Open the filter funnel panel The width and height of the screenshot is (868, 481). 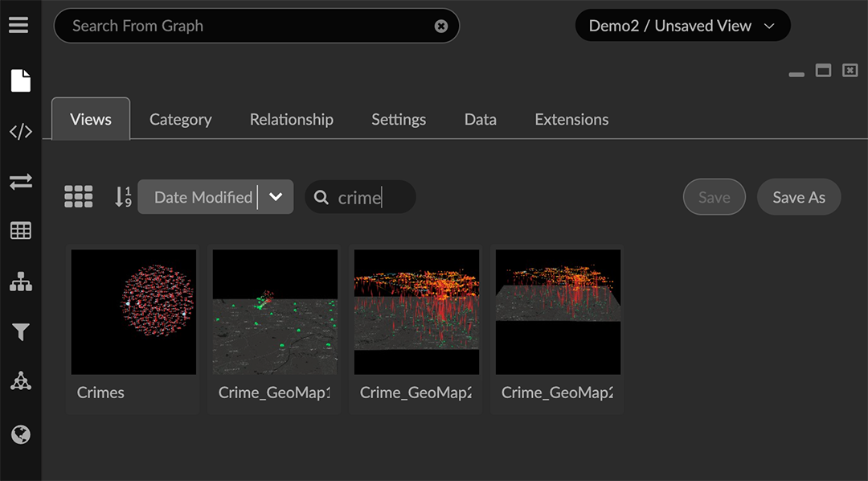coord(20,331)
